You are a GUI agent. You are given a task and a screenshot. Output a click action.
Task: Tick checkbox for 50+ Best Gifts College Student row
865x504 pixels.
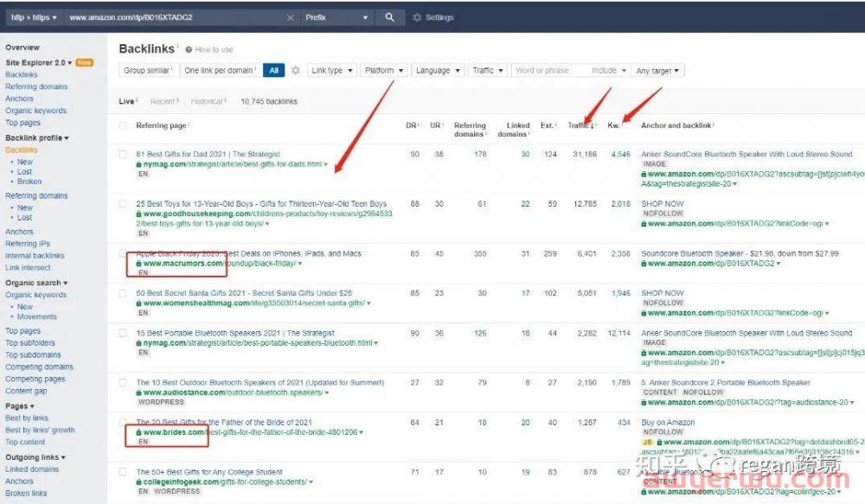coord(123,472)
